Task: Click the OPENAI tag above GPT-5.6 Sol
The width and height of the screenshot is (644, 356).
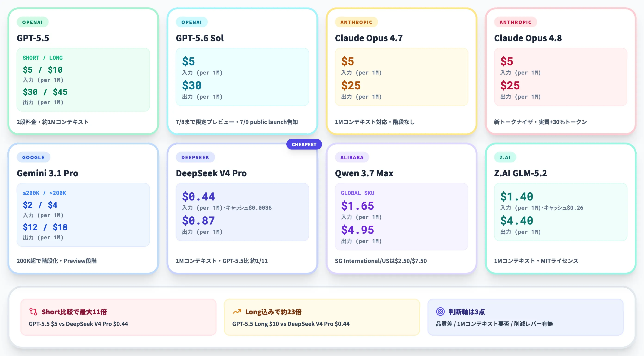Action: [x=192, y=22]
